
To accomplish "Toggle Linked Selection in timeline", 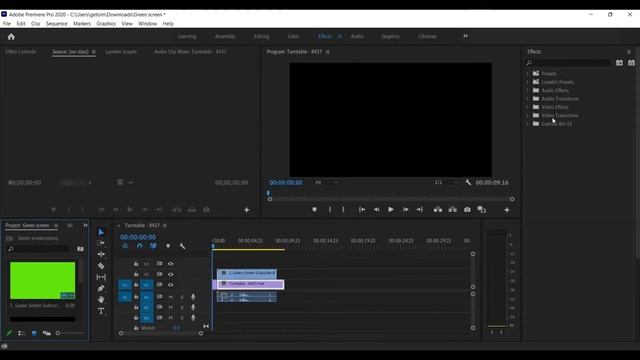I will tap(153, 246).
